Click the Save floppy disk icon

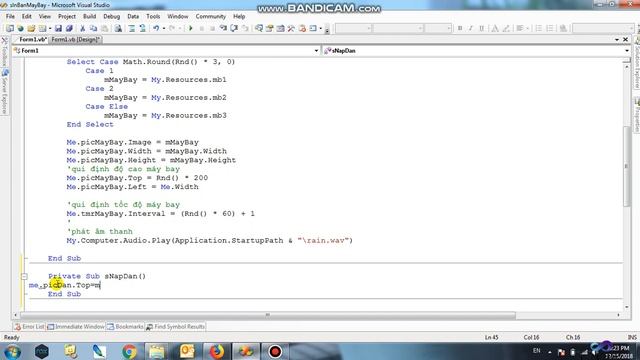coord(58,28)
